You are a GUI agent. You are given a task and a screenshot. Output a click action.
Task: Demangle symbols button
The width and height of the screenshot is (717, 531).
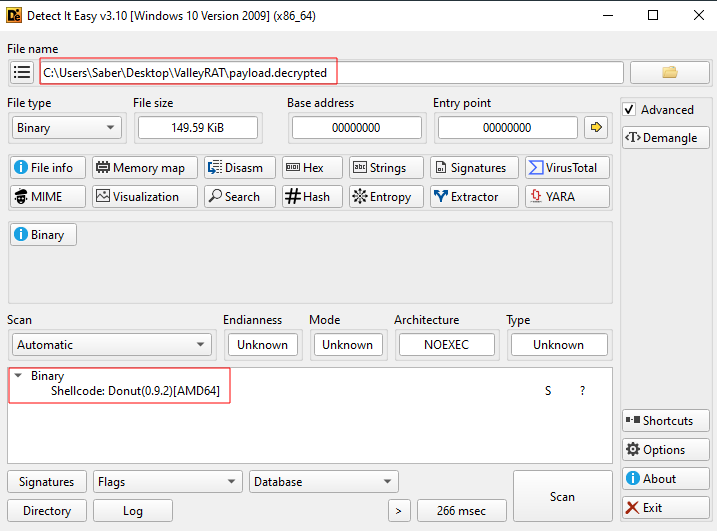[665, 138]
